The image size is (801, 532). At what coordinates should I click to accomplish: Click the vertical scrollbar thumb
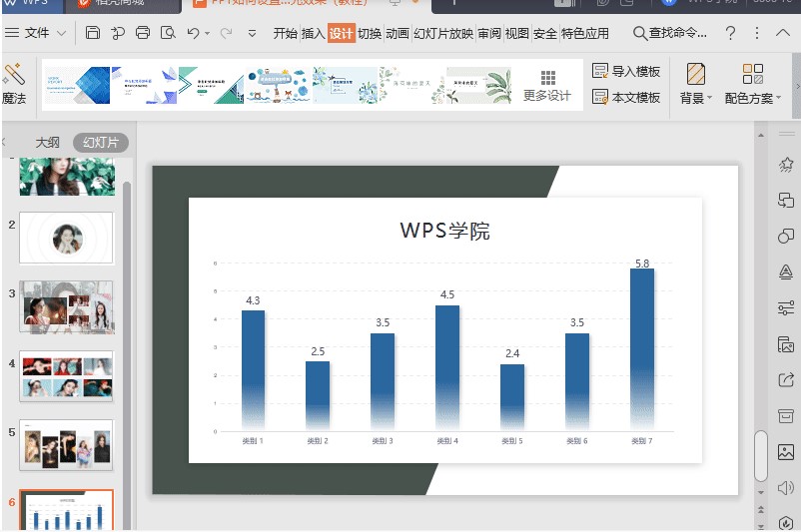(761, 456)
